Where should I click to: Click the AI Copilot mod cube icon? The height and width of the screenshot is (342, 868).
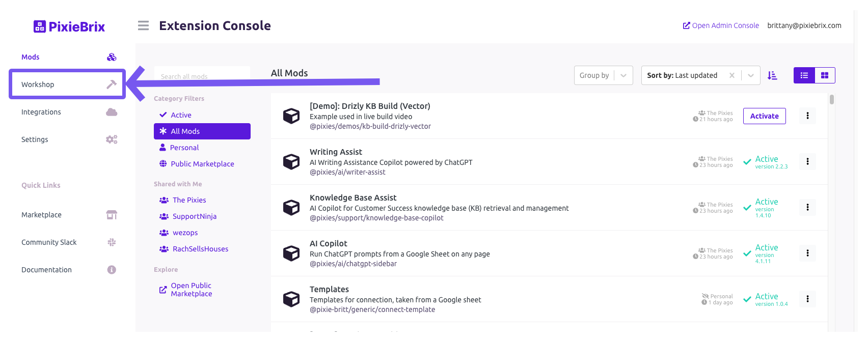(x=291, y=253)
